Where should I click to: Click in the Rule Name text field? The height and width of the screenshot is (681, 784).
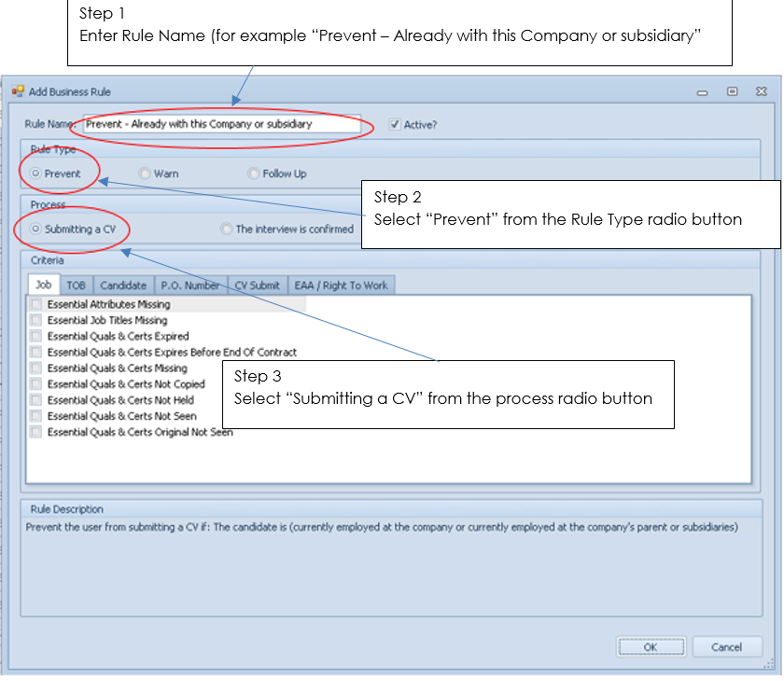(220, 124)
